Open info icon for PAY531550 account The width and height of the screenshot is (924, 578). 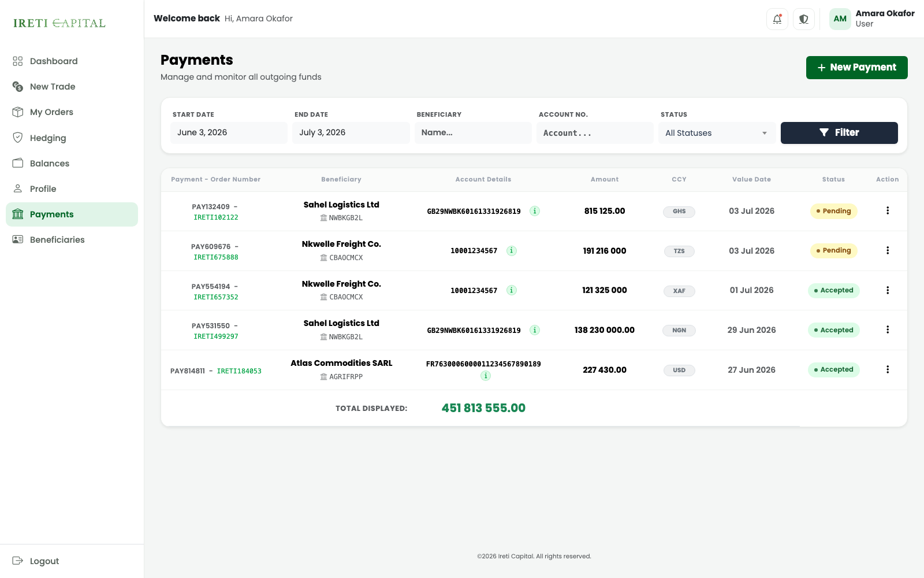[535, 330]
